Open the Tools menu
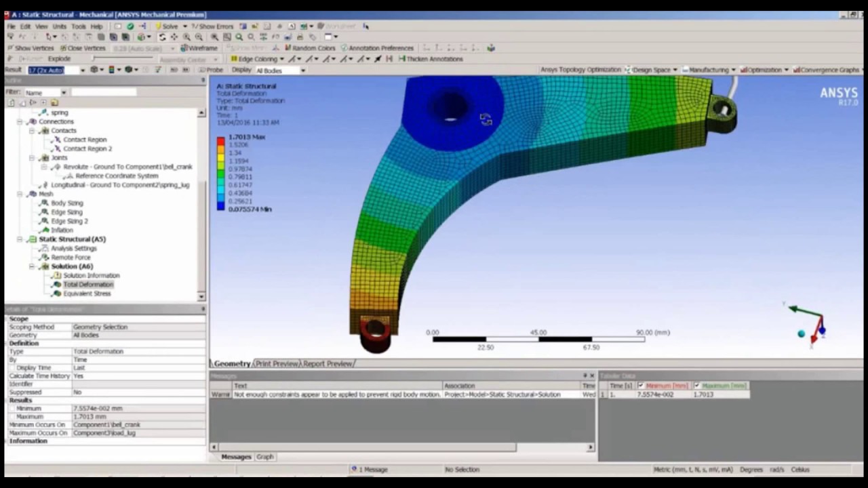 (79, 26)
